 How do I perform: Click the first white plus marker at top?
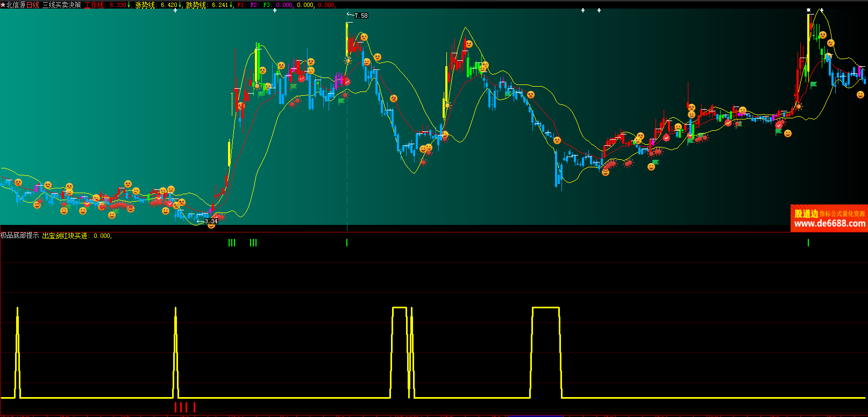point(175,10)
